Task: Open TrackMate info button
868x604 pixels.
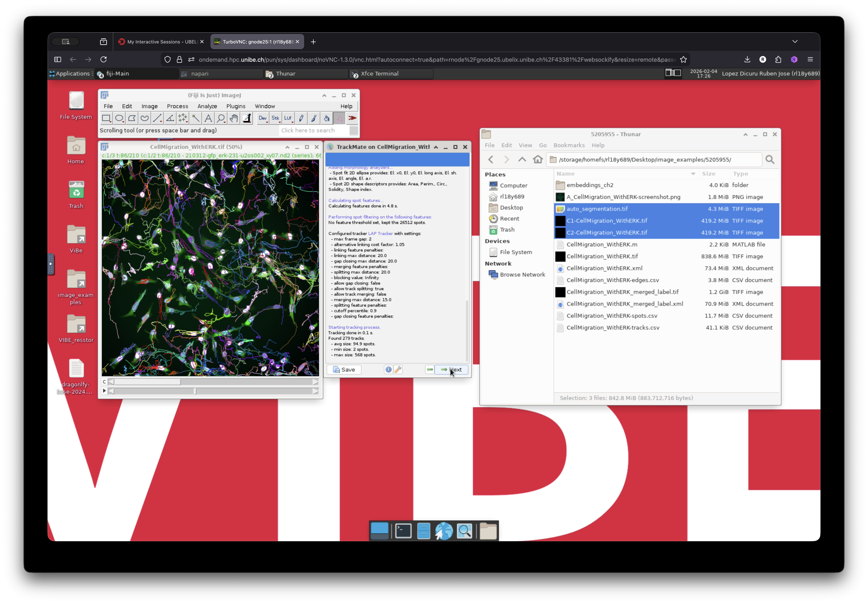Action: click(388, 370)
